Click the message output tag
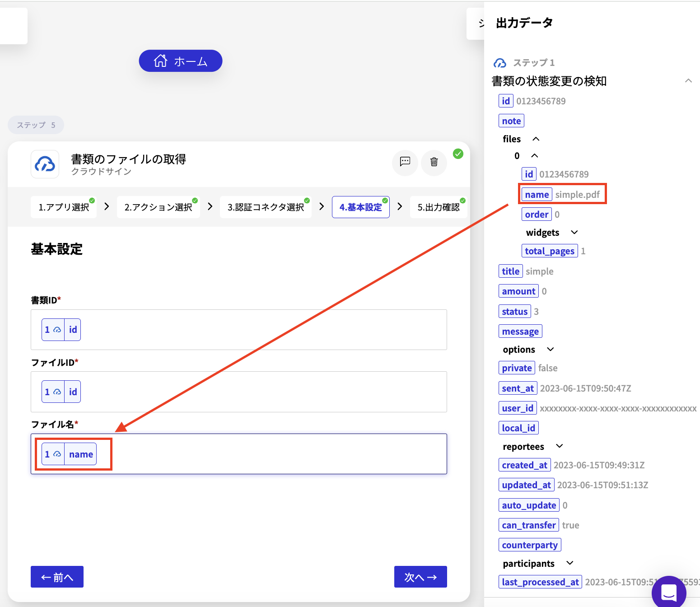The image size is (700, 607). (x=520, y=332)
